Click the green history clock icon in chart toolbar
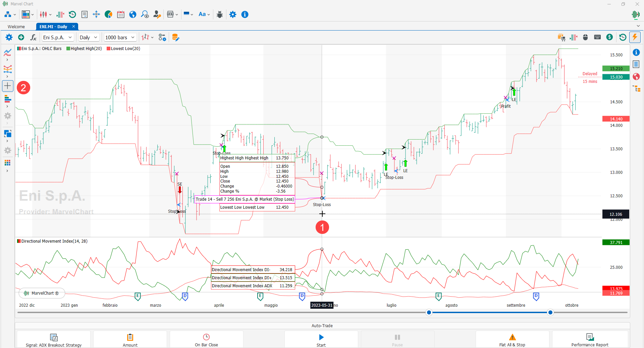 pos(623,37)
